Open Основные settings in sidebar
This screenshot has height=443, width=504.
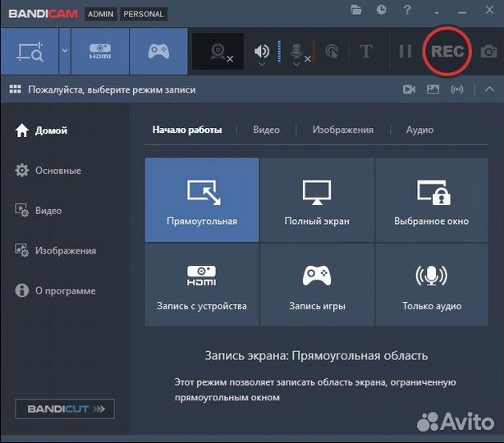tap(48, 171)
